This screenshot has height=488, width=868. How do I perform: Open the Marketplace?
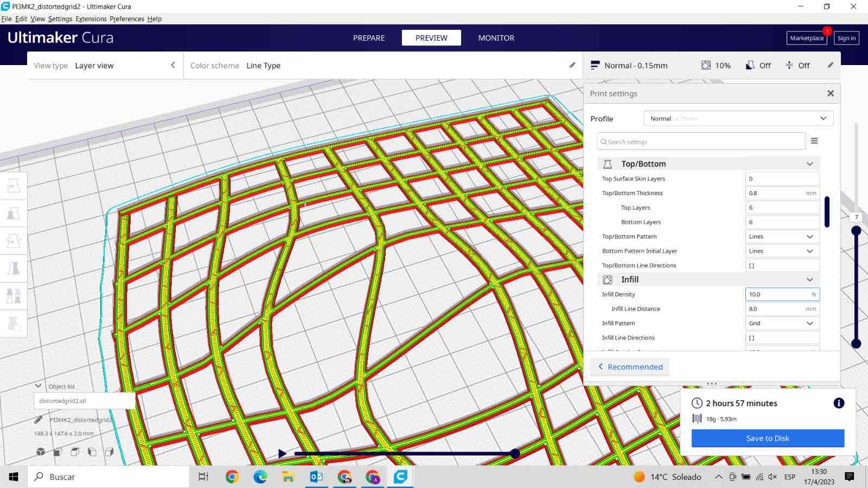(x=807, y=38)
